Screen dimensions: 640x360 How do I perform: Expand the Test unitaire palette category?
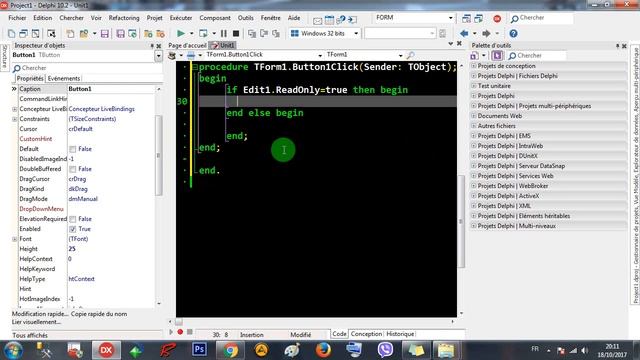474,86
